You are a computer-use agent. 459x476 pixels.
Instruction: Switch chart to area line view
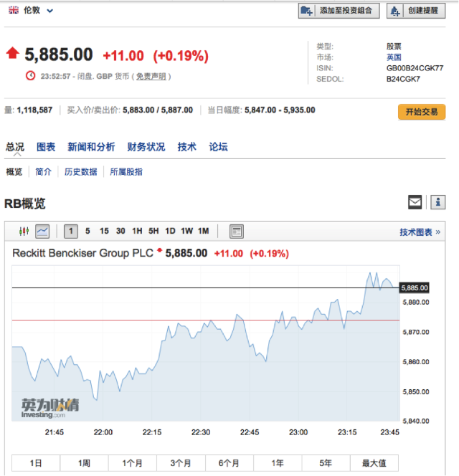[42, 232]
